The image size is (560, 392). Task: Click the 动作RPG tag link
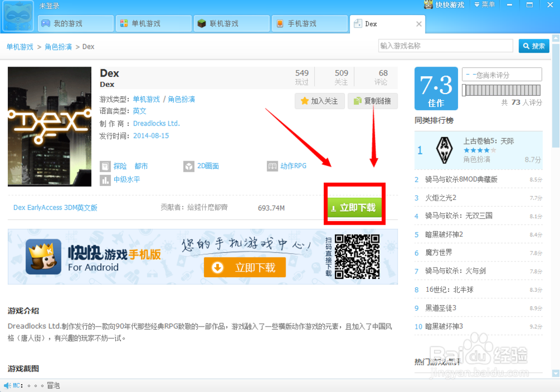[293, 166]
